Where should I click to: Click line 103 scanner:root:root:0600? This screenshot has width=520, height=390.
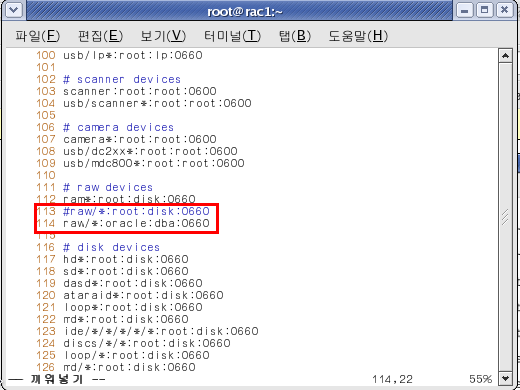[140, 91]
